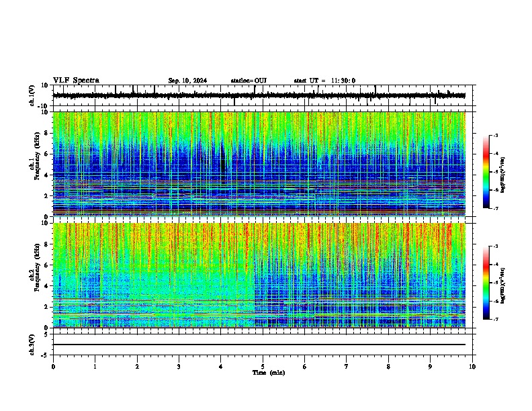The height and width of the screenshot is (411, 532).
Task: Click the "6" tick on the time axis
Action: [x=305, y=367]
